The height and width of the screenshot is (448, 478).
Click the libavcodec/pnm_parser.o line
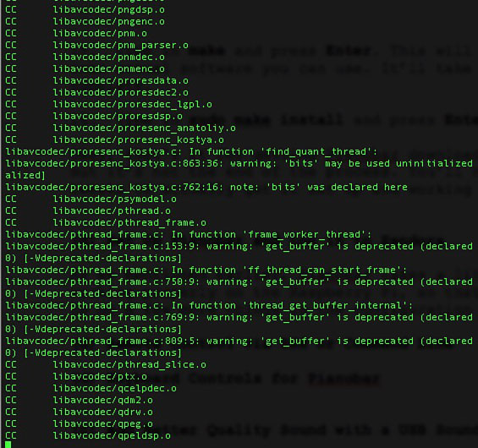97,46
